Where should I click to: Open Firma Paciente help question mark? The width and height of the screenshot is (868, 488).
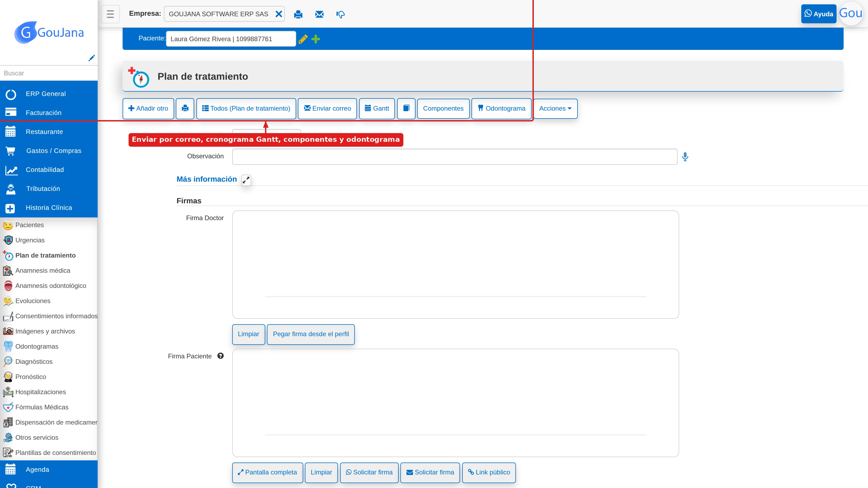coord(220,356)
